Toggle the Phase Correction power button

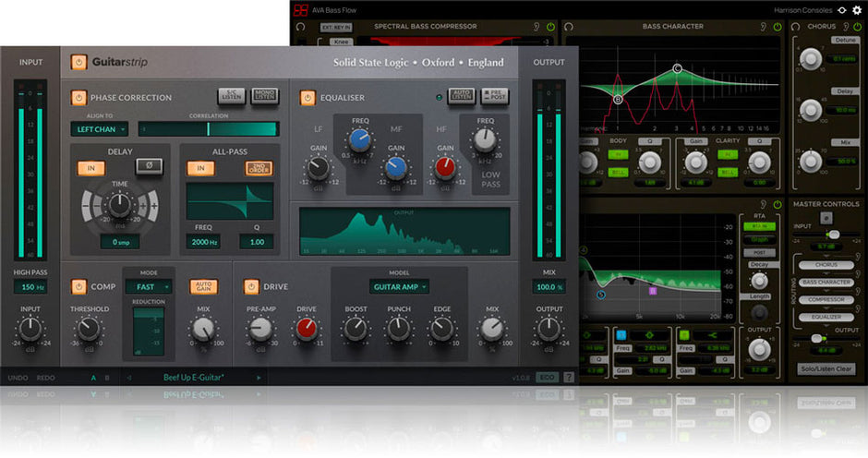78,98
